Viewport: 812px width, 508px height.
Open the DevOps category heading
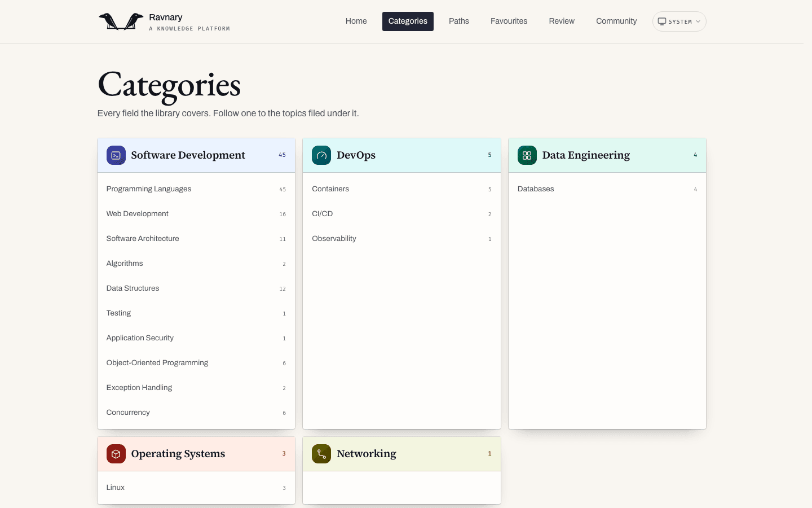tap(356, 155)
